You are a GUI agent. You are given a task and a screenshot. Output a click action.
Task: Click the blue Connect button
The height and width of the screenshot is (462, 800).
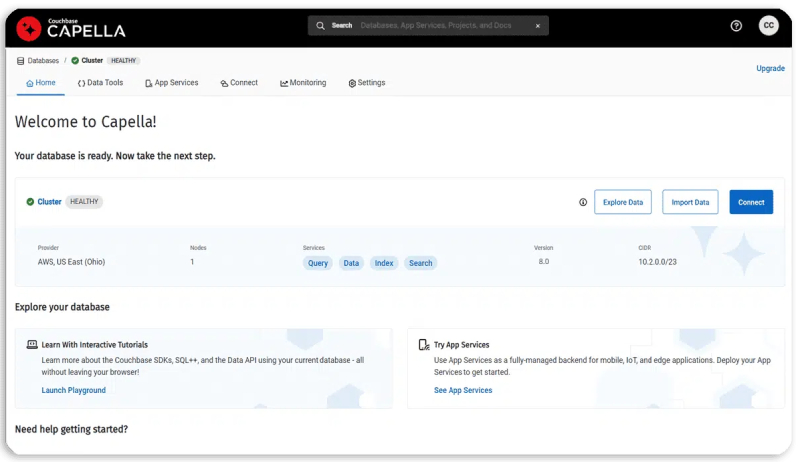coord(750,202)
